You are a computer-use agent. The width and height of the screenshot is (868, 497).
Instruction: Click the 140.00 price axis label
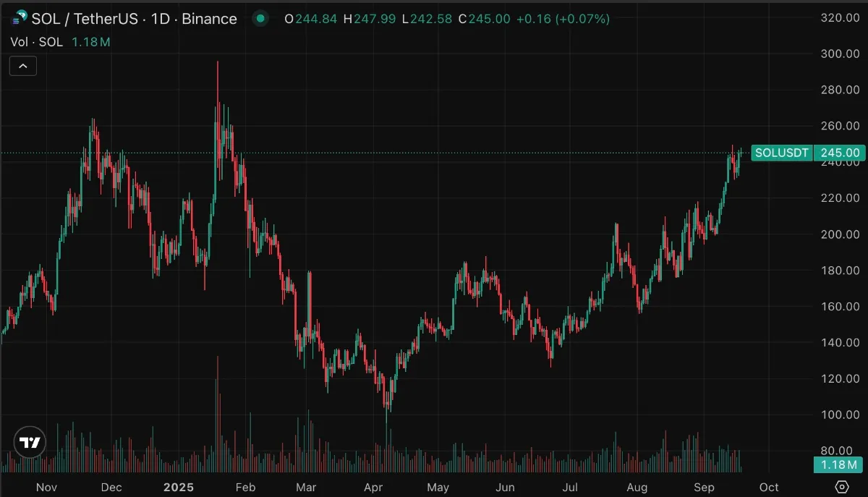(x=839, y=343)
